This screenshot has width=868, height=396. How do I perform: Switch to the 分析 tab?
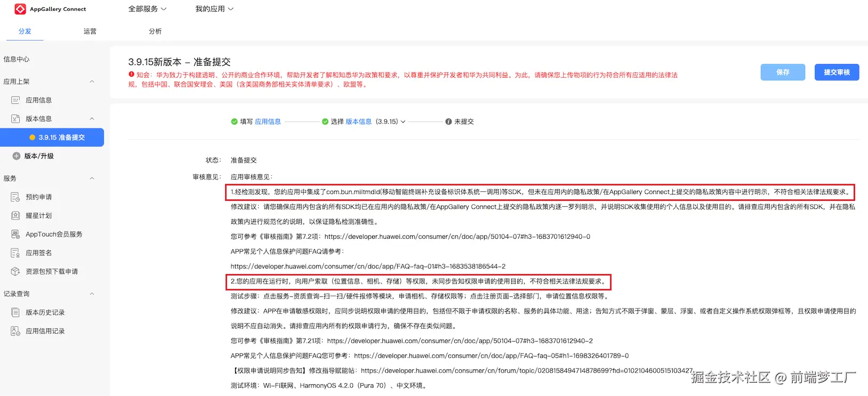click(x=155, y=31)
